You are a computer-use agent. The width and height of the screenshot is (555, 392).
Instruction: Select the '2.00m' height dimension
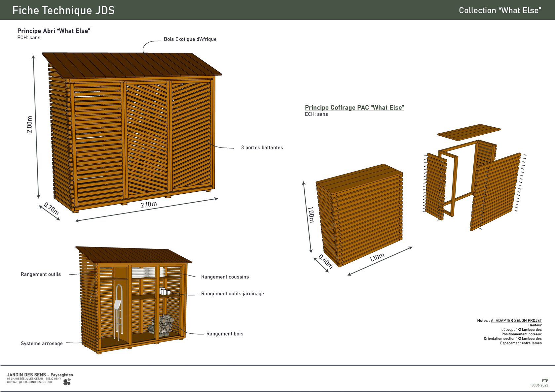click(29, 124)
